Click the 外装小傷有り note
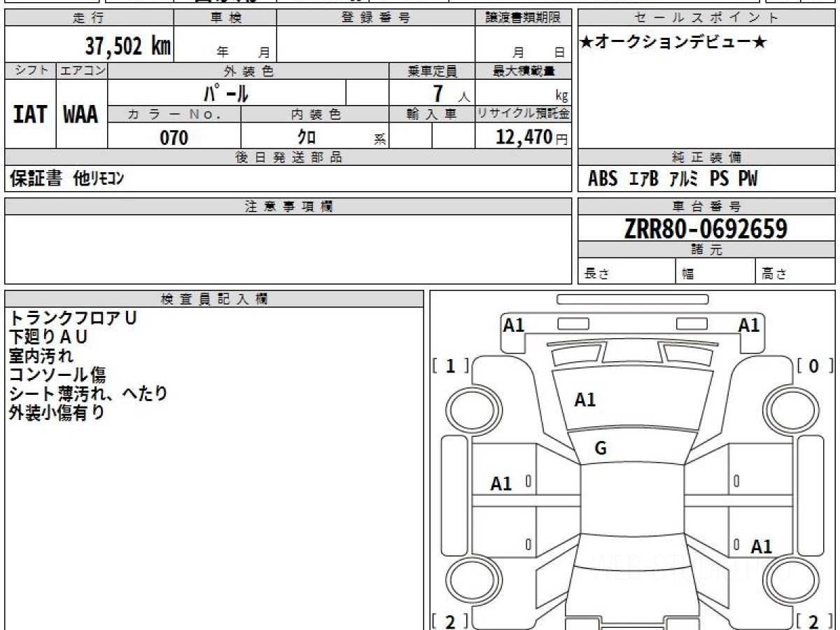Viewport: 840px width, 630px height. [x=57, y=412]
